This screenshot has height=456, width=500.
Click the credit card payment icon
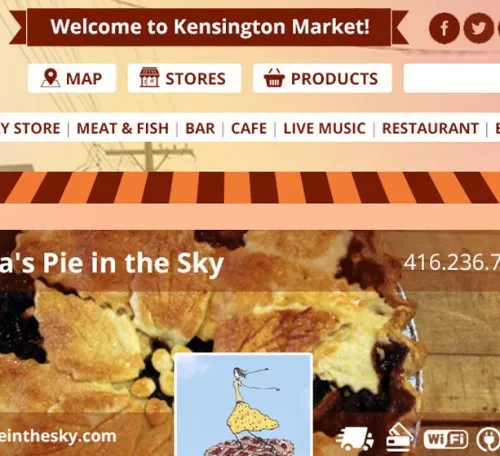coord(399,438)
